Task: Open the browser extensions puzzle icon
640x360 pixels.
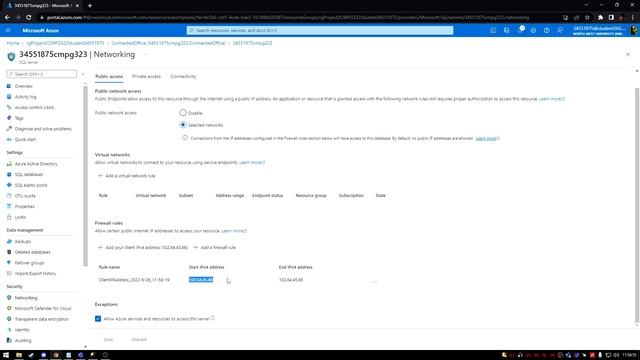Action: (x=600, y=18)
